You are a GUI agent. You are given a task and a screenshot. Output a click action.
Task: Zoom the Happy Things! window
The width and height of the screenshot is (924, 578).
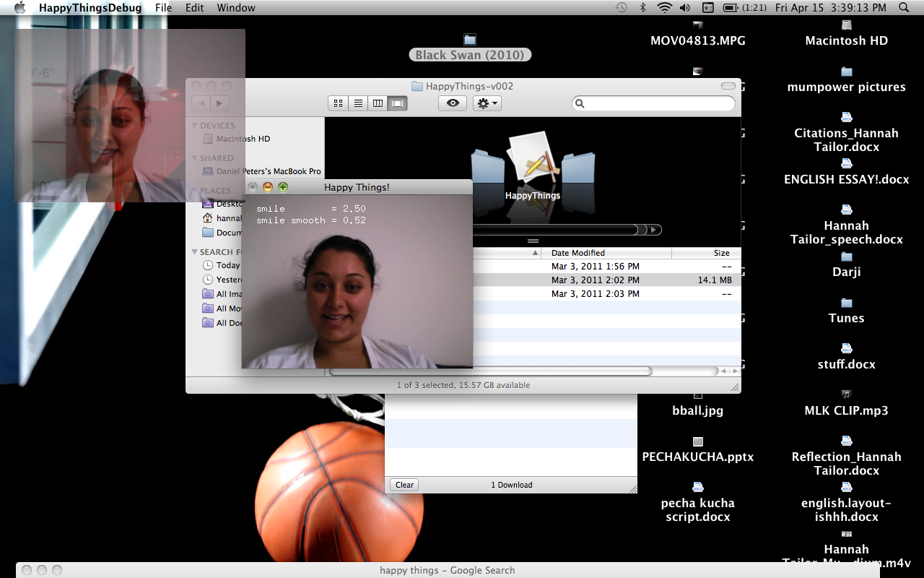tap(283, 187)
